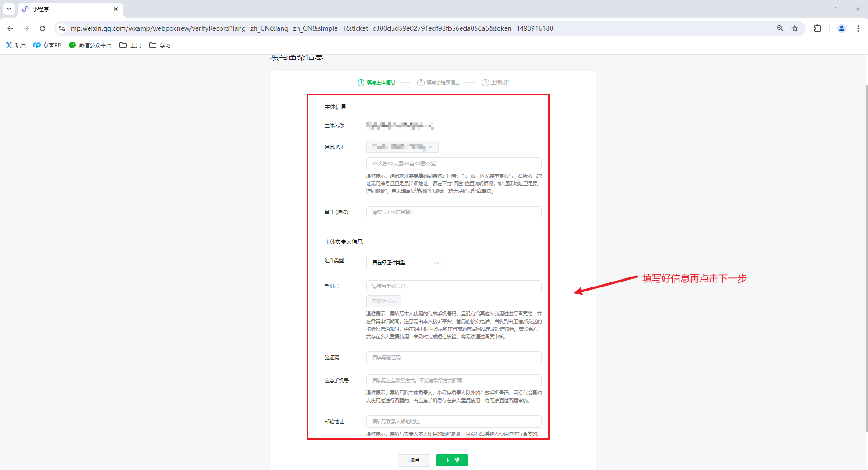The width and height of the screenshot is (868, 470).
Task: Open the 微信公众平台 bookmark
Action: 90,45
